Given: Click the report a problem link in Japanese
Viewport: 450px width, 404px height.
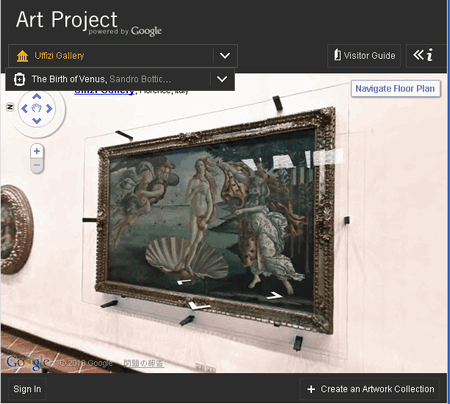Looking at the screenshot, I should click(143, 363).
